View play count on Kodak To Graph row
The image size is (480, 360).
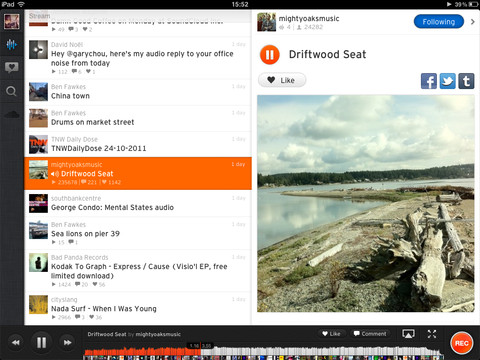(61, 284)
